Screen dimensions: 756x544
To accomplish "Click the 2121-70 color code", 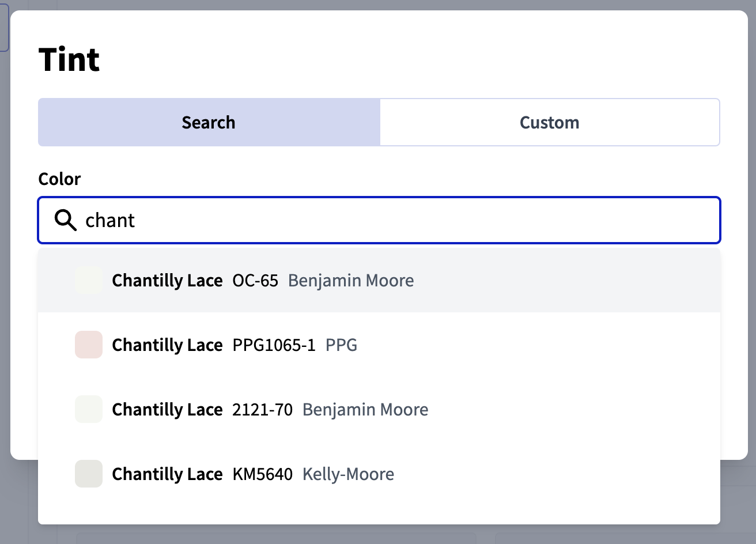I will point(263,410).
